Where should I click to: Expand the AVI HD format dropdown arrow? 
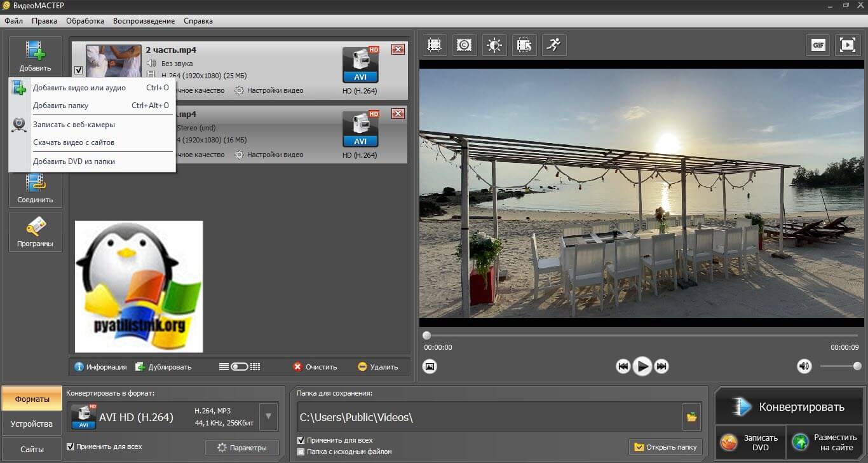coord(269,417)
